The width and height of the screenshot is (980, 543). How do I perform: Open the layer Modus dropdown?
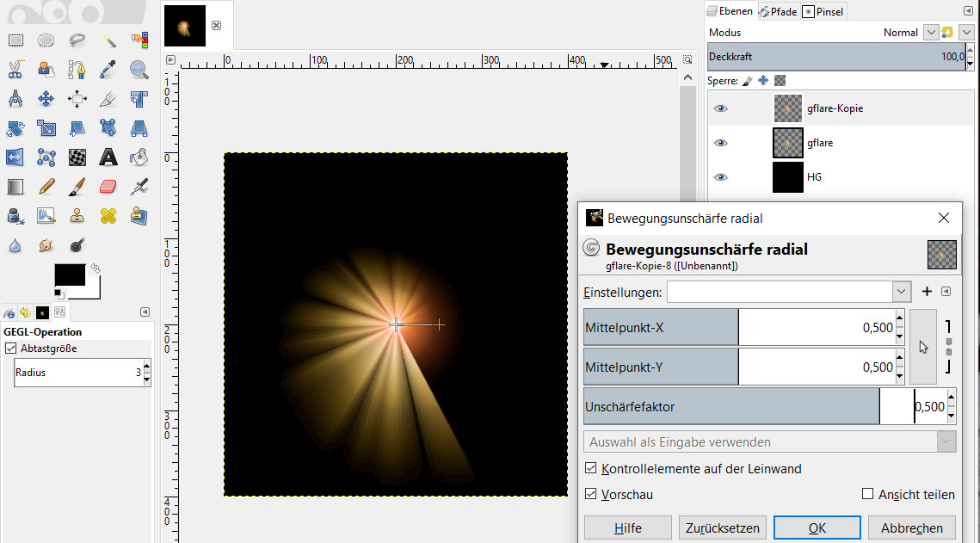click(x=931, y=33)
